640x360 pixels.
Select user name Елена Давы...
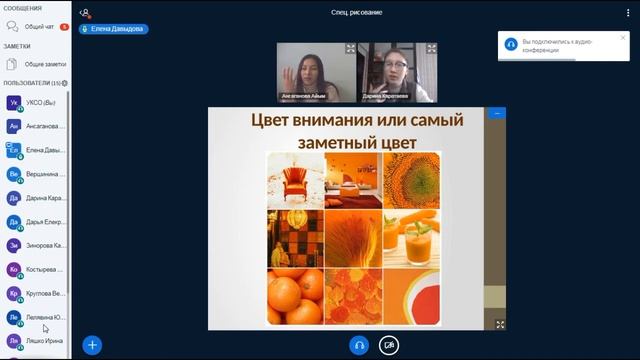[45, 150]
